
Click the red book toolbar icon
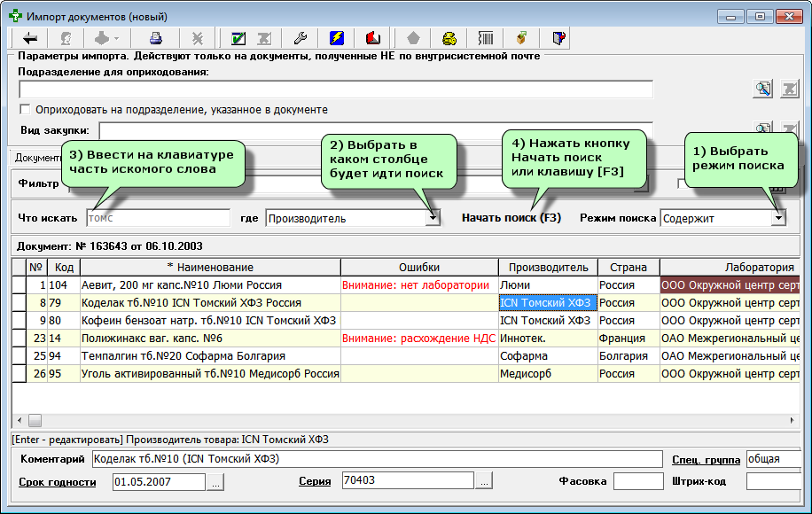pyautogui.click(x=373, y=38)
